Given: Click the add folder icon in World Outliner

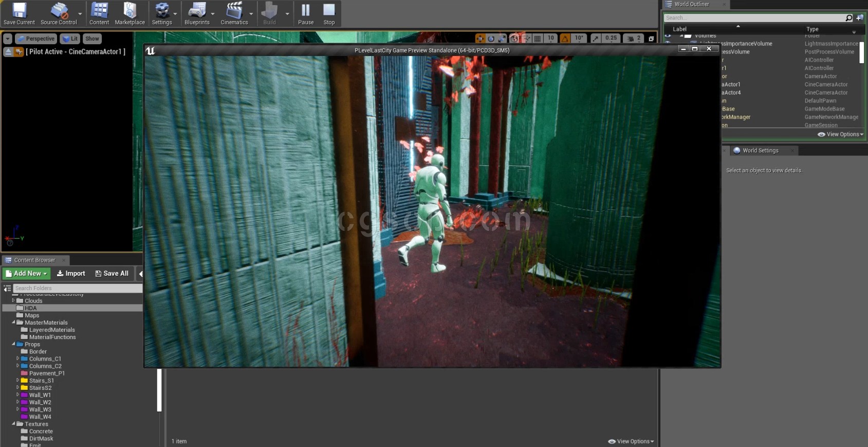Looking at the screenshot, I should (x=860, y=18).
